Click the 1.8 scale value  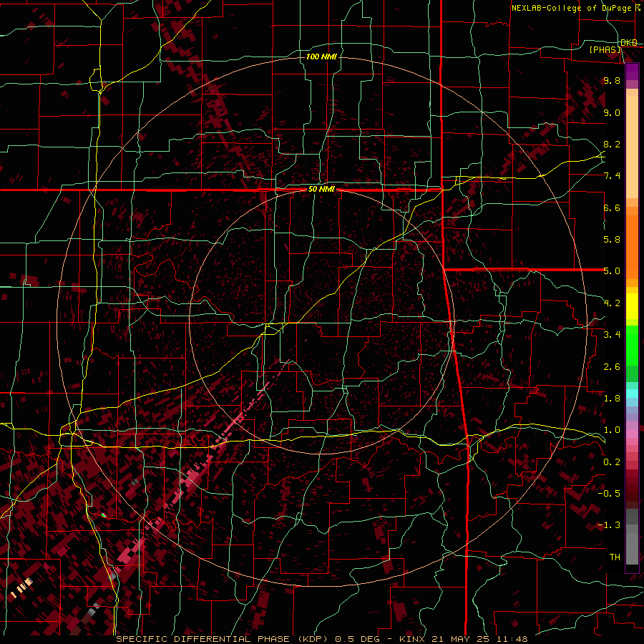612,399
